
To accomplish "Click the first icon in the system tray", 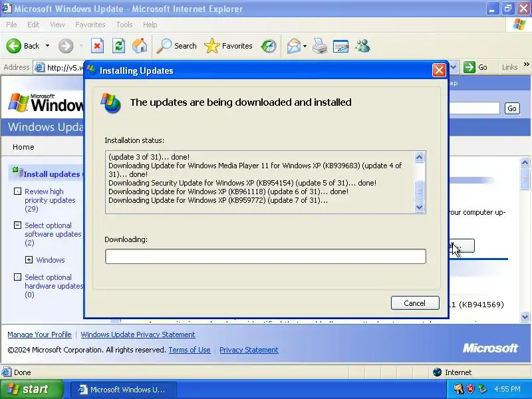I will (x=459, y=389).
